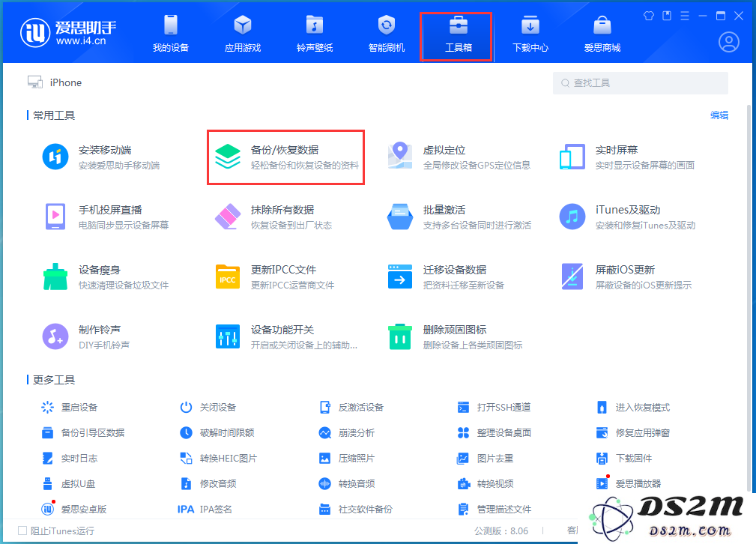The height and width of the screenshot is (544, 756).
Task: Open 手机投屏直播 tool
Action: click(106, 217)
